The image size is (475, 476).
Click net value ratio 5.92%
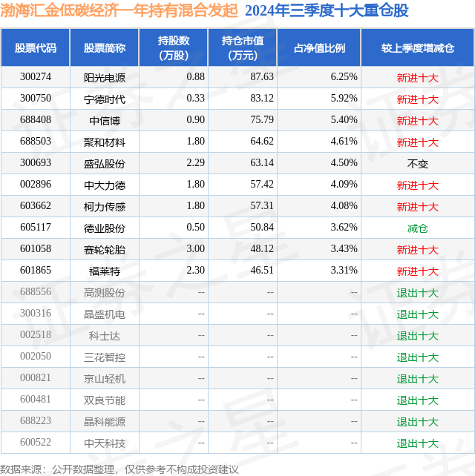point(344,99)
